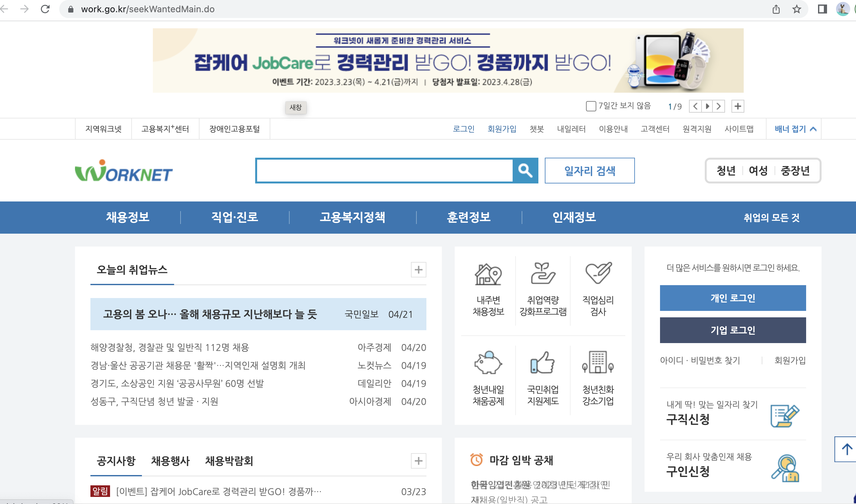Switch to the 채용행사 tab
Screen dimensions: 856x504
[170, 461]
